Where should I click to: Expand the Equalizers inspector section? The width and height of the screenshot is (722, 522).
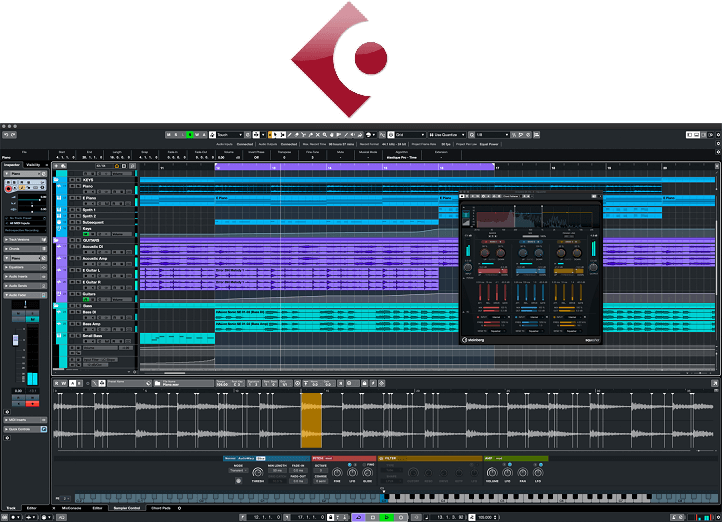coord(25,267)
